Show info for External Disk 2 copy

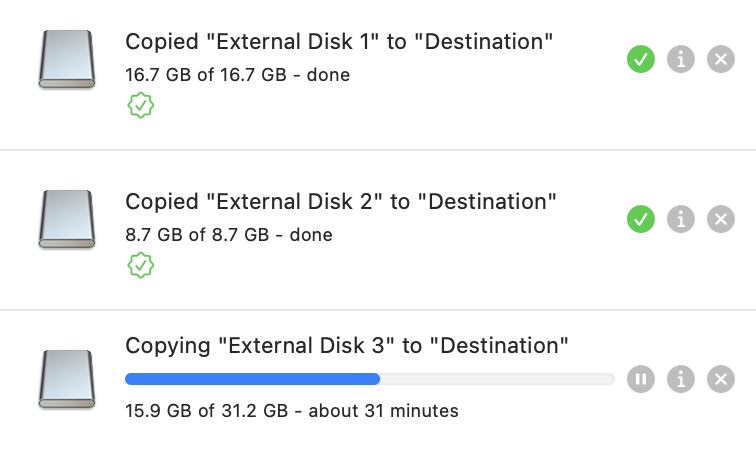680,218
